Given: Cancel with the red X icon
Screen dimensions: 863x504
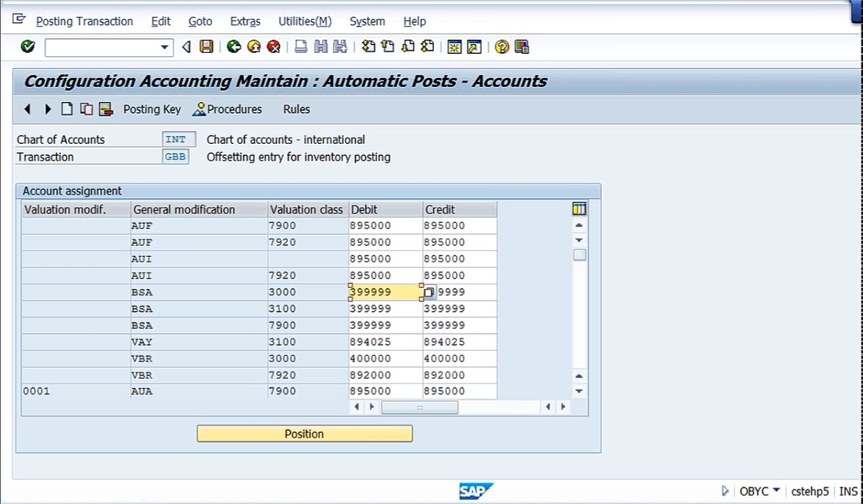Looking at the screenshot, I should (x=274, y=47).
